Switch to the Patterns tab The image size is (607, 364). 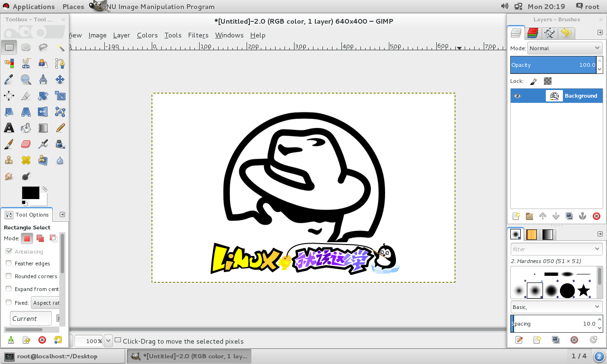tap(532, 234)
